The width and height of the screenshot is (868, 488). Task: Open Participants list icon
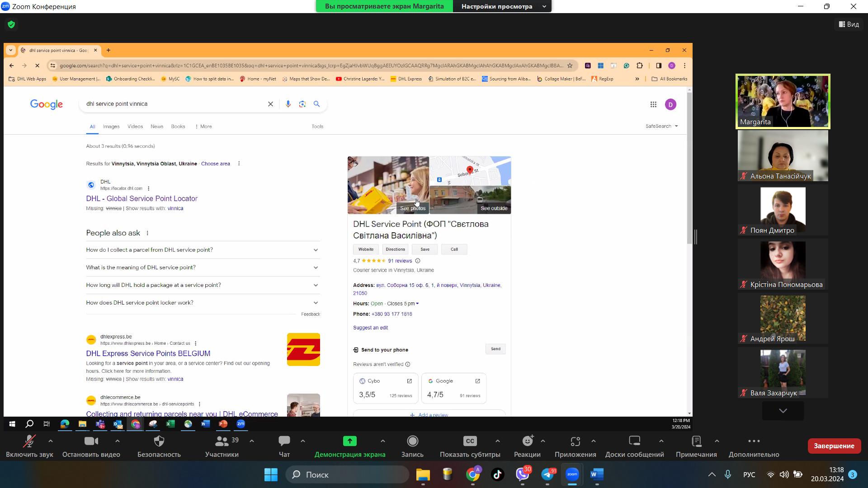tap(222, 441)
